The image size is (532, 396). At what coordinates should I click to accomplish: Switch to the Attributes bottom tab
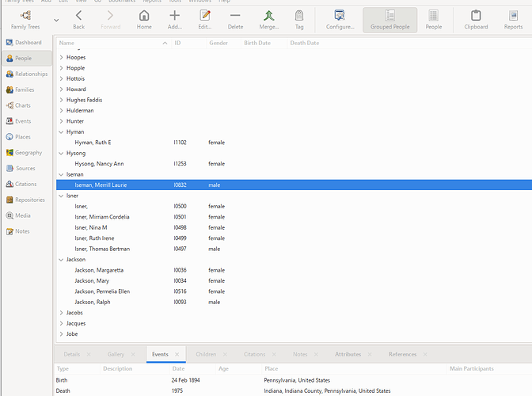348,354
